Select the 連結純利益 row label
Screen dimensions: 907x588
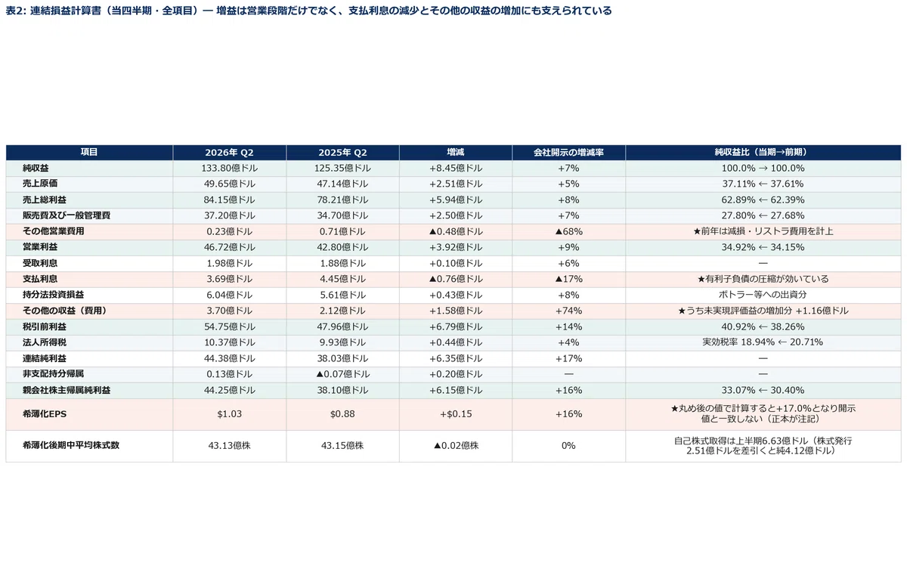tap(45, 358)
